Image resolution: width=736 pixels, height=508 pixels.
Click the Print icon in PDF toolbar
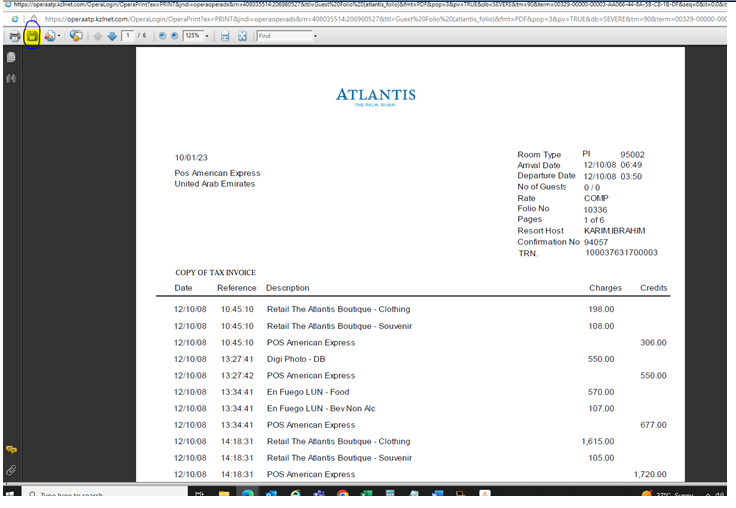pos(15,36)
